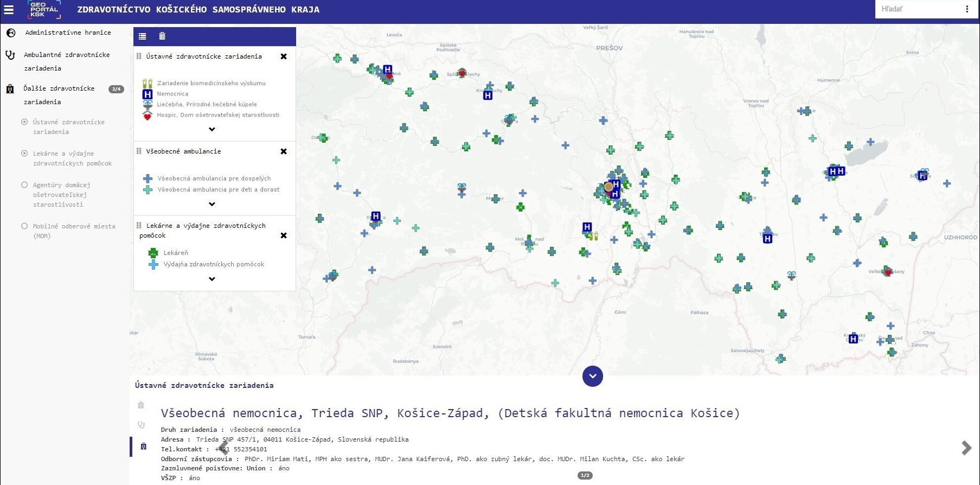Image resolution: width=980 pixels, height=485 pixels.
Task: Select the hospital H marker near Spišská Nová Ves
Action: 387,69
